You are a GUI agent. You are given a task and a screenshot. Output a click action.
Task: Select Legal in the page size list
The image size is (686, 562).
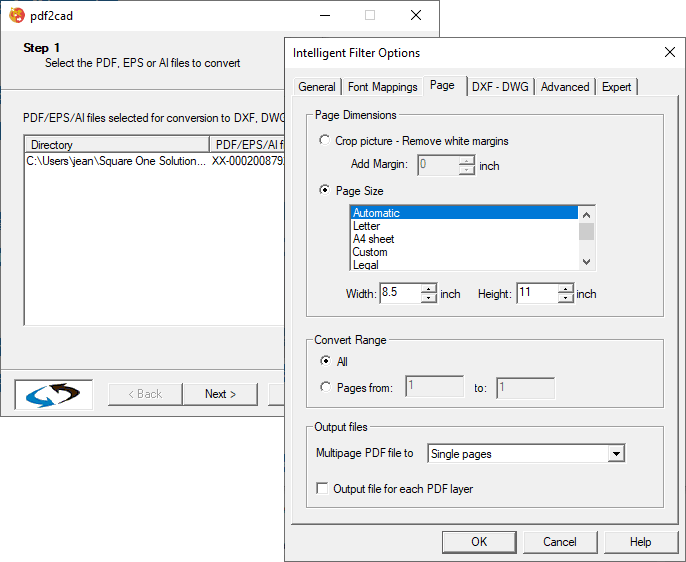point(464,265)
